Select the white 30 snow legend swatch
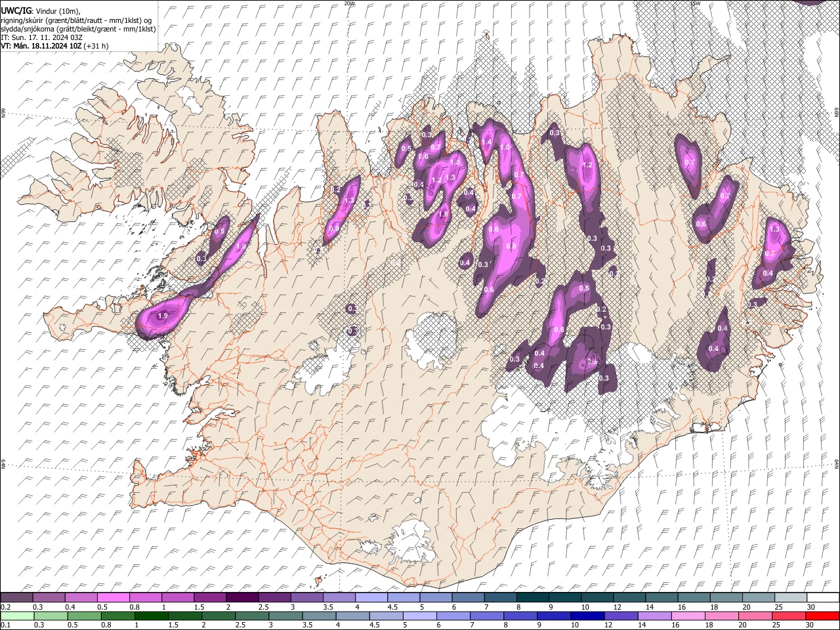Screen dimensions: 840x630 tap(822, 598)
